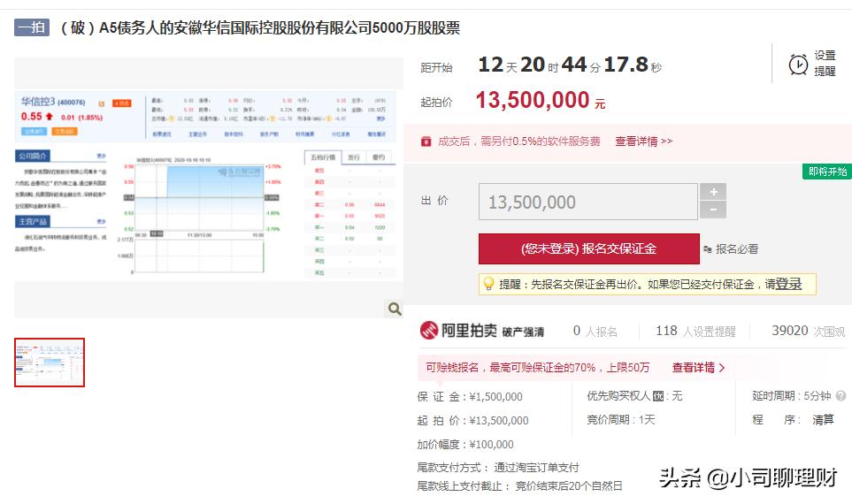Click the 报名必看 document icon
852x504 pixels.
[x=708, y=249]
